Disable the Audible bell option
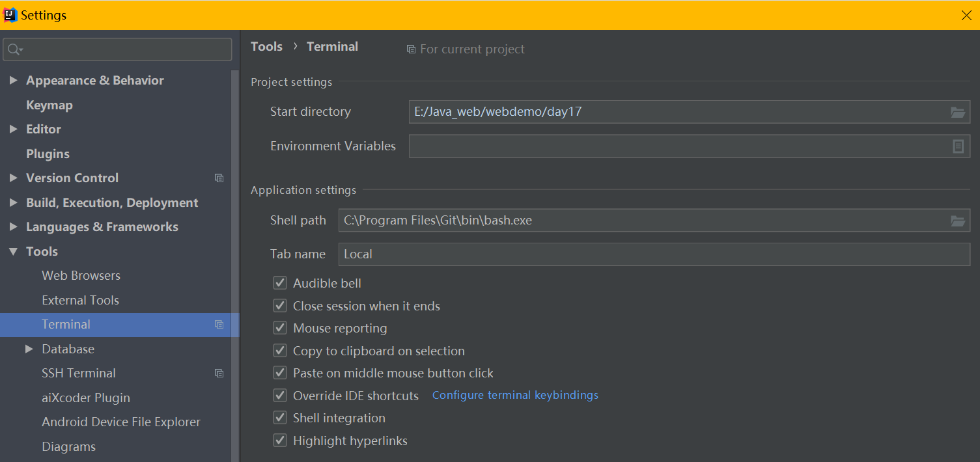Screen dimensions: 980x462 click(x=279, y=282)
